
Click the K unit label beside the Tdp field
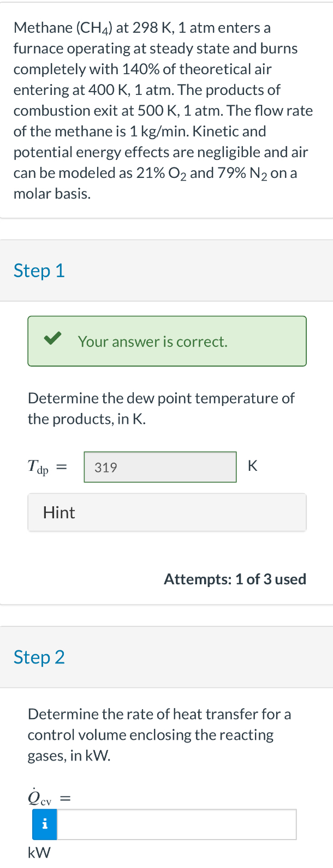(x=252, y=465)
